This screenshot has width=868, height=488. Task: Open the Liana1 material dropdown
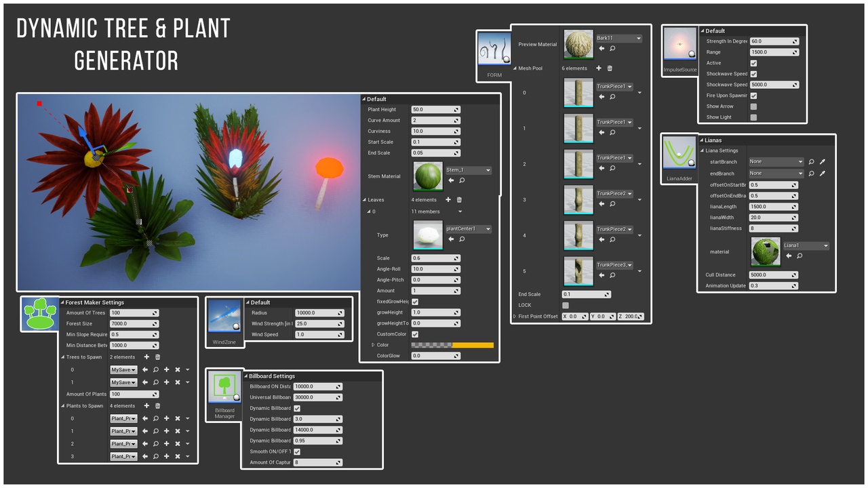(825, 246)
